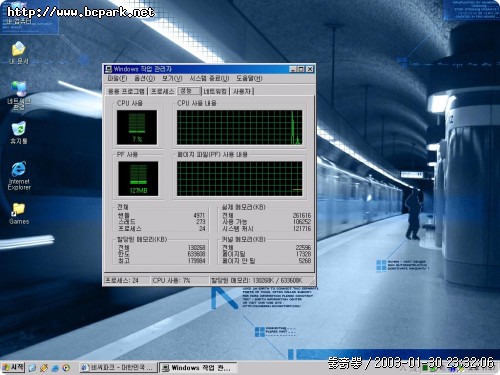Close the Task Manager window
This screenshot has width=500, height=375.
tap(310, 69)
